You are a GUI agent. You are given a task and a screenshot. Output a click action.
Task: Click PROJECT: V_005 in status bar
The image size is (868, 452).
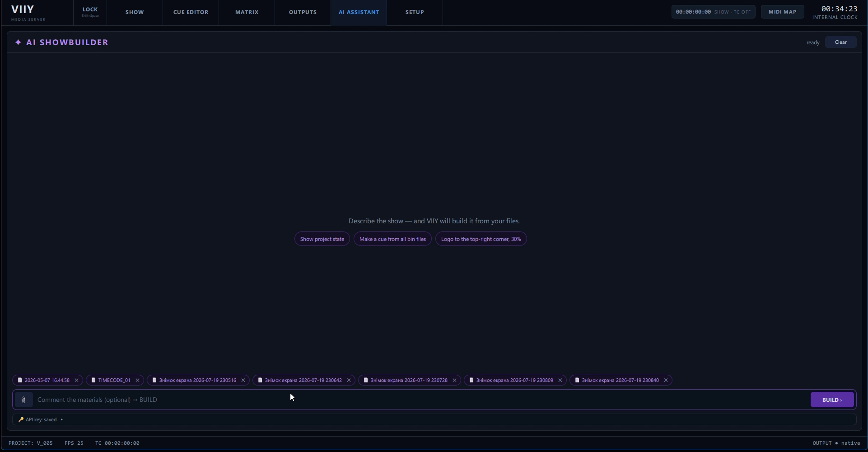31,443
